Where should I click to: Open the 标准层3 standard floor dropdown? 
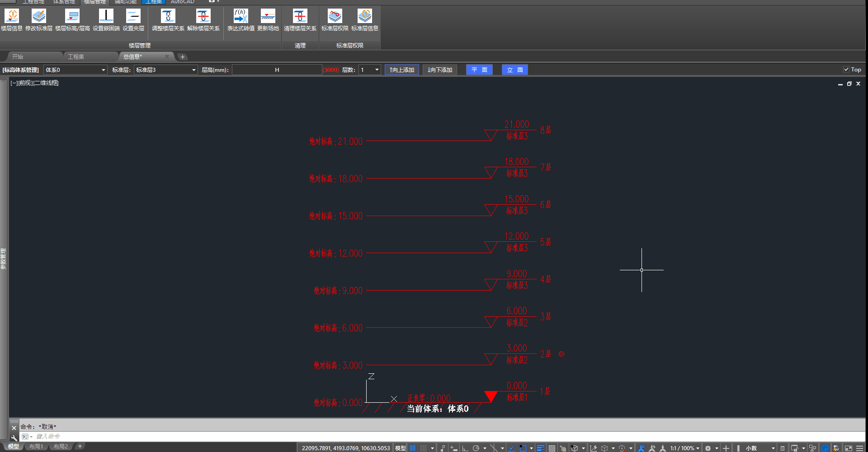click(193, 70)
